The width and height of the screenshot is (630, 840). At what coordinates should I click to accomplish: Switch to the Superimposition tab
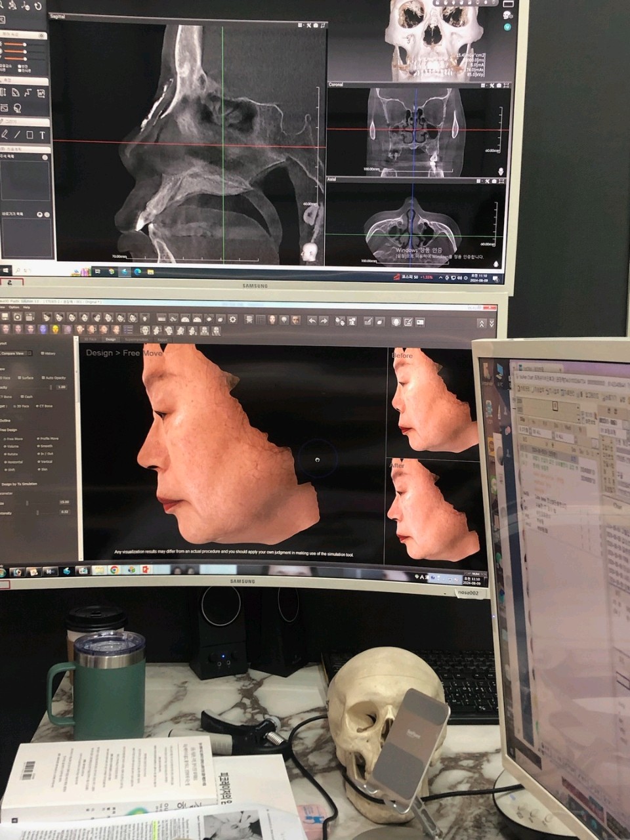coord(136,339)
